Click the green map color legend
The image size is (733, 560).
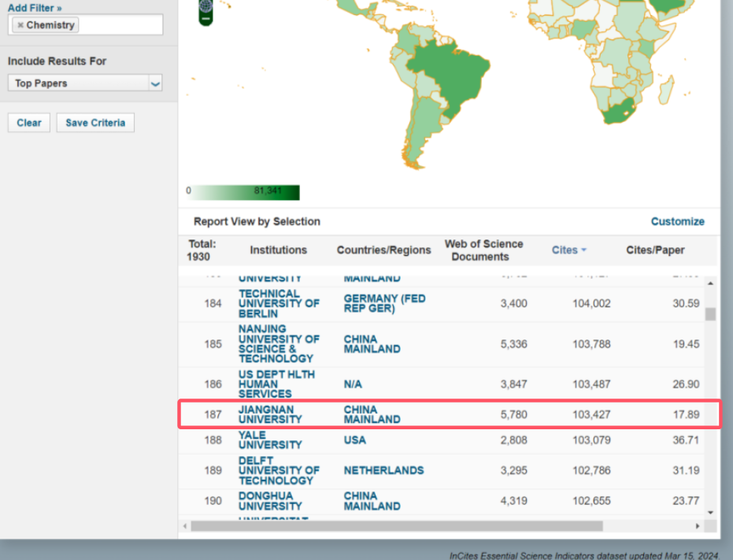(245, 192)
